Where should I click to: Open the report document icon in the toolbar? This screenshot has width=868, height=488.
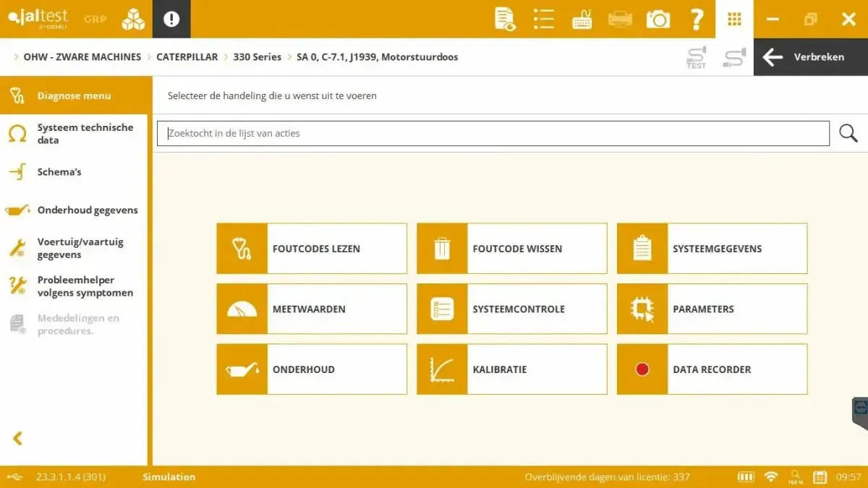click(504, 19)
